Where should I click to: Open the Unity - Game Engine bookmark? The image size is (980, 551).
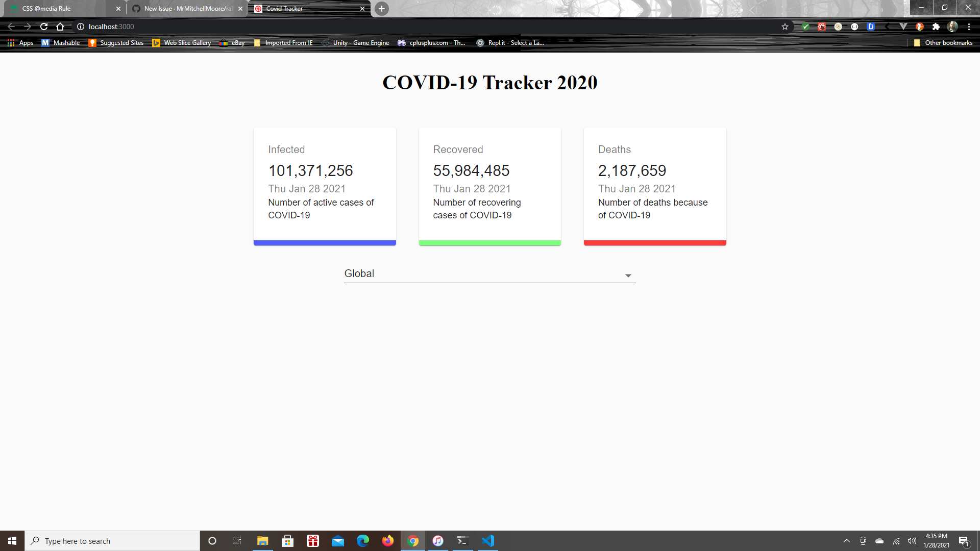[355, 43]
